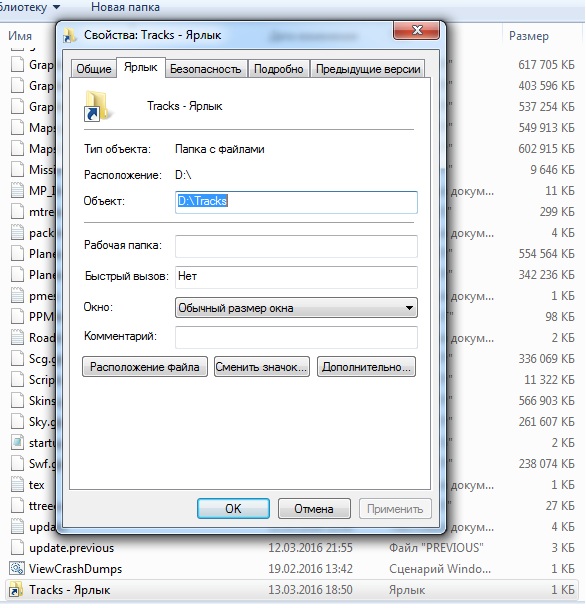Confirm the dialog with OK button

pyautogui.click(x=233, y=508)
